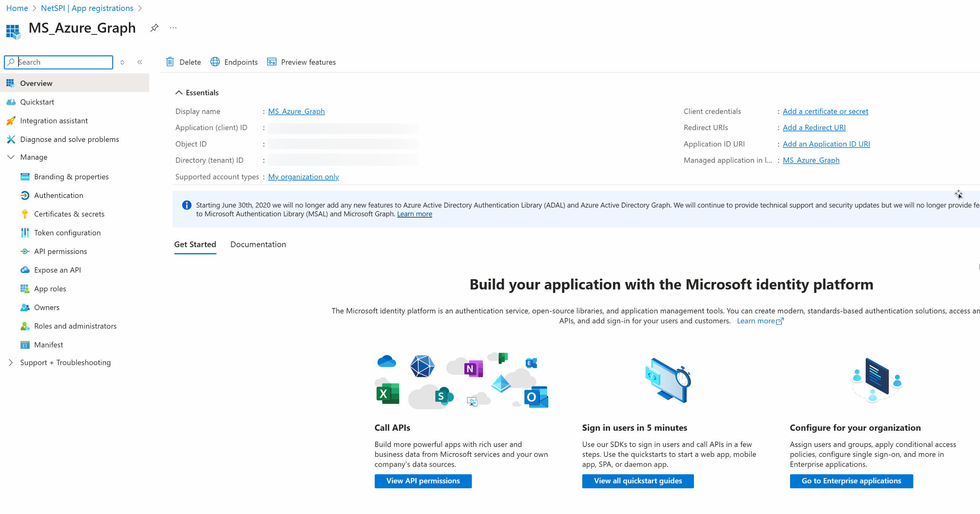Switch to the Documentation tab

click(x=258, y=244)
